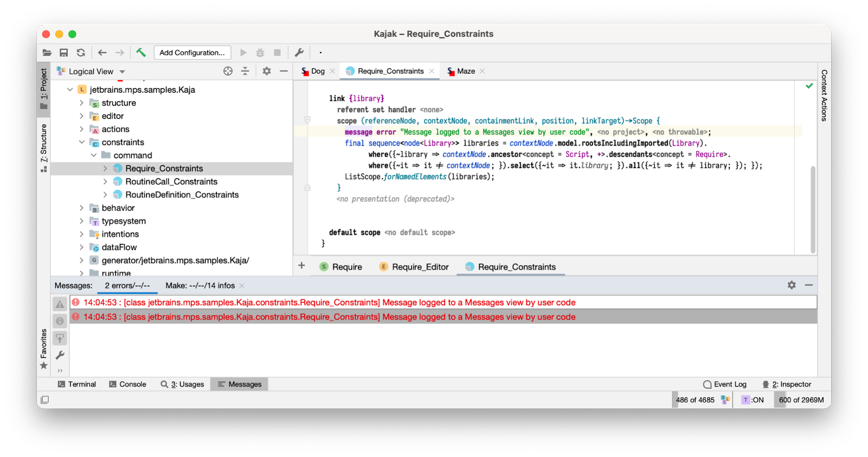The width and height of the screenshot is (868, 457).
Task: Click the green checkmark status in editor corner
Action: 809,86
